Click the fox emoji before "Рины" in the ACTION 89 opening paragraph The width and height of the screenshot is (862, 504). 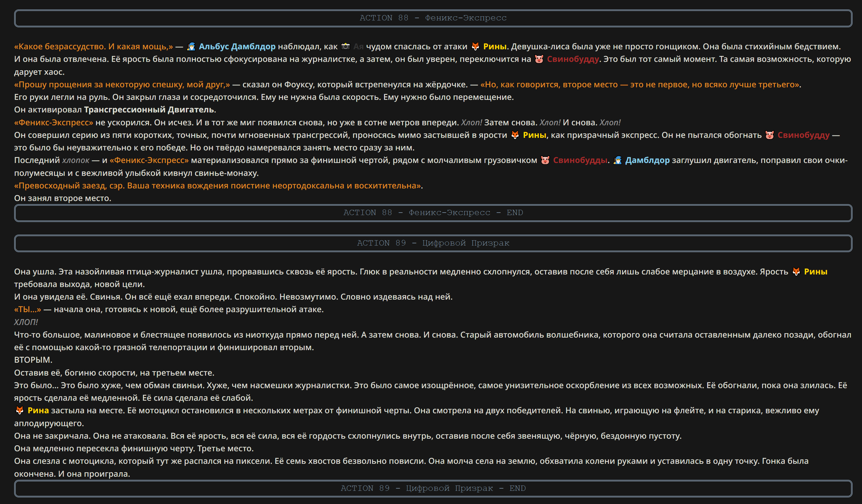[796, 272]
